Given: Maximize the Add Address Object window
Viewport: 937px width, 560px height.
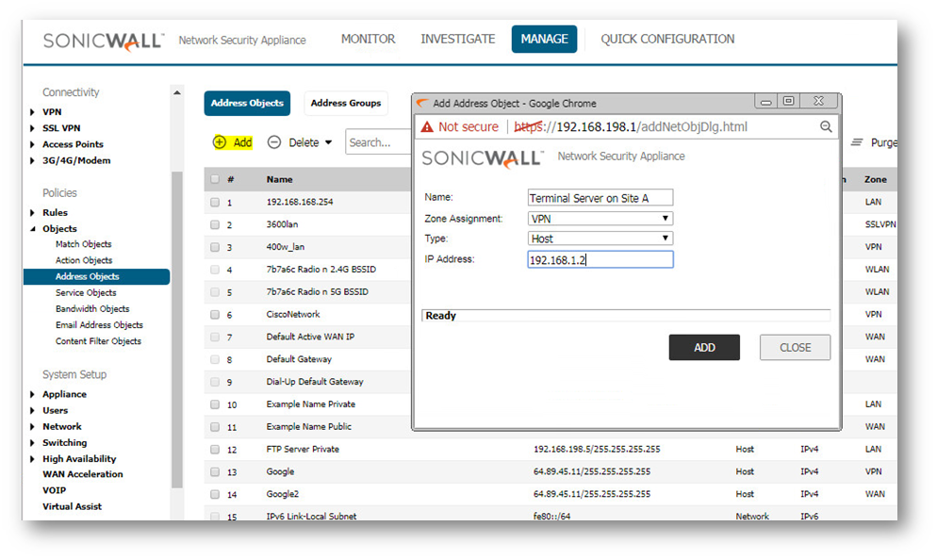Looking at the screenshot, I should [x=788, y=102].
